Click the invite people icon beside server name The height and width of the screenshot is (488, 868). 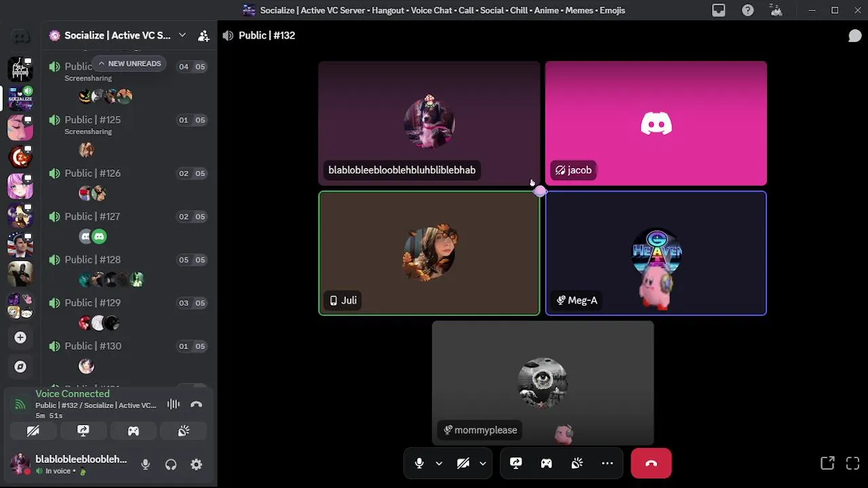coord(203,36)
